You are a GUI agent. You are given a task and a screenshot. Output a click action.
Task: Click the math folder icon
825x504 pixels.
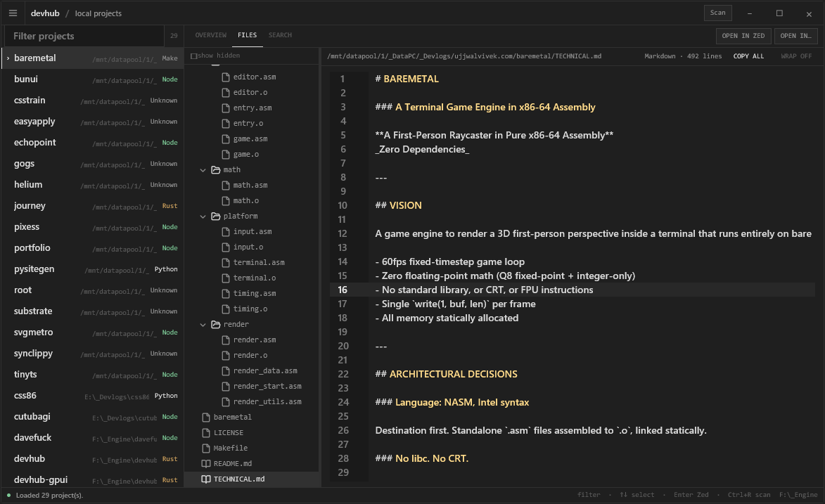tap(216, 170)
